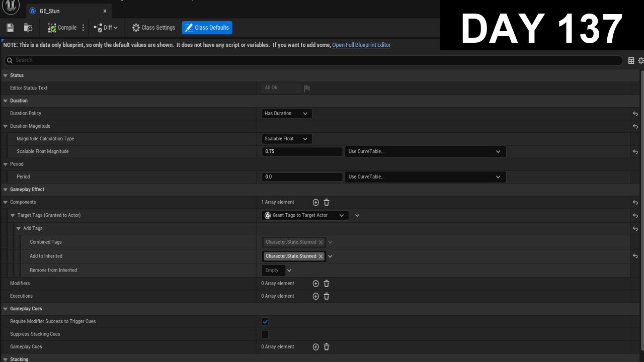Save the GE_Stun blueprint asset
644x362 pixels.
(x=10, y=28)
